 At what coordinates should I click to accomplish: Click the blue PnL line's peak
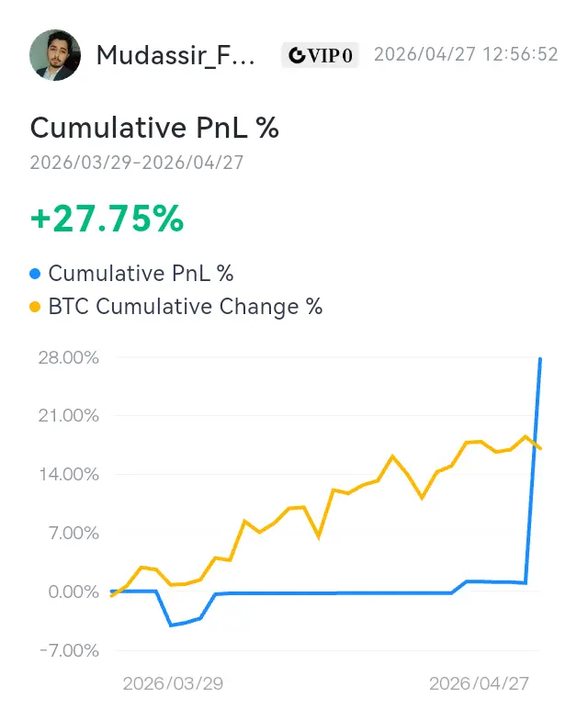tap(539, 359)
